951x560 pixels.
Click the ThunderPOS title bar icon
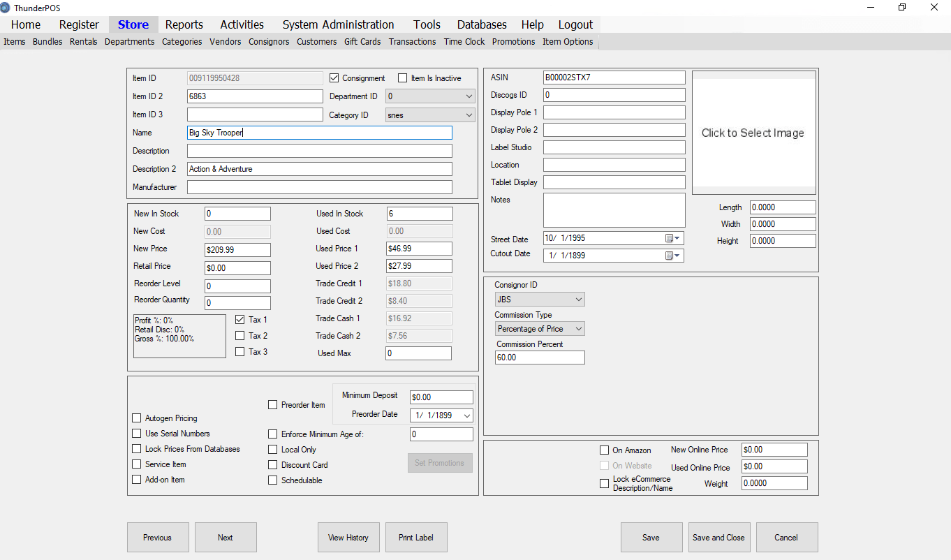7,8
